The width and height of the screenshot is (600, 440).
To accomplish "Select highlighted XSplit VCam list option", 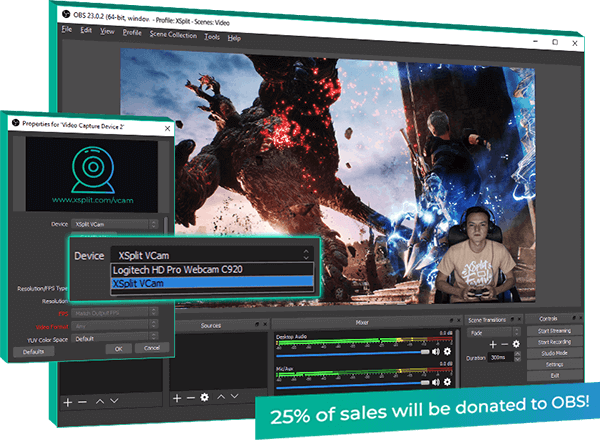I will tap(212, 284).
